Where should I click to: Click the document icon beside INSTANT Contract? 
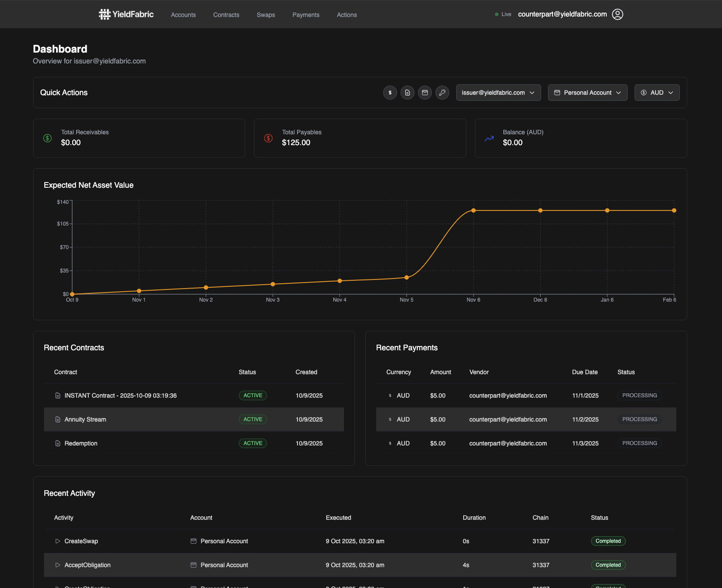tap(58, 395)
